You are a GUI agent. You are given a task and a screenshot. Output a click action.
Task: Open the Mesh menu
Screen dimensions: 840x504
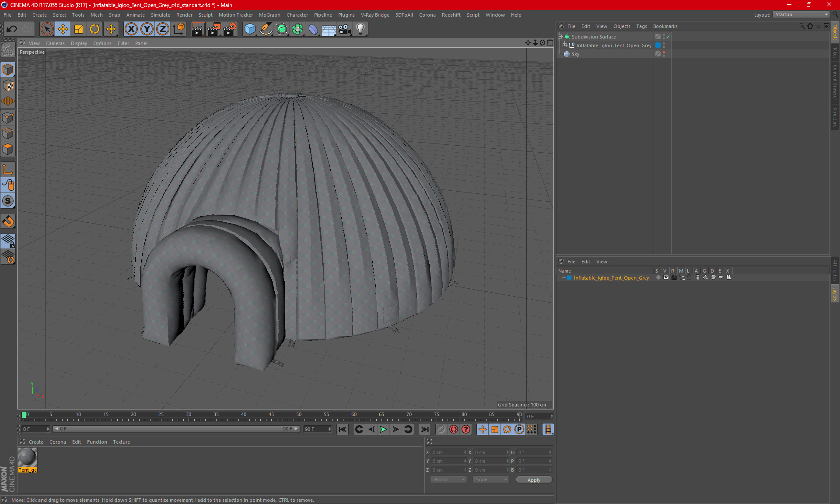click(96, 15)
